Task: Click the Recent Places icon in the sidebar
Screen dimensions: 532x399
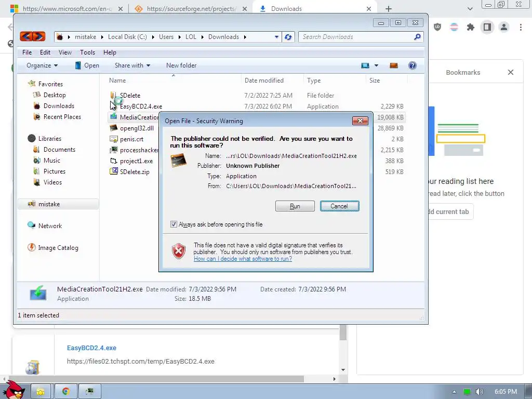Action: (x=37, y=116)
